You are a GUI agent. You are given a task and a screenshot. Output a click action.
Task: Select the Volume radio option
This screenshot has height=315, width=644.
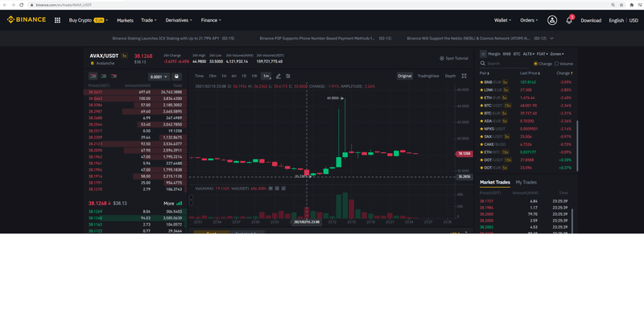(563, 64)
